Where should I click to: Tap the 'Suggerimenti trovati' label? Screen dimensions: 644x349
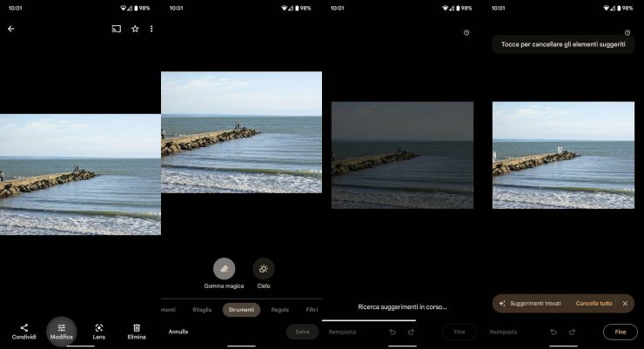click(x=535, y=304)
